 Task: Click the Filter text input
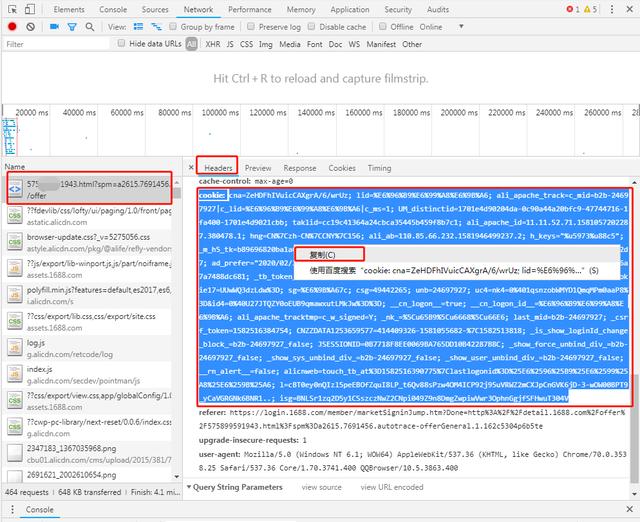(56, 44)
